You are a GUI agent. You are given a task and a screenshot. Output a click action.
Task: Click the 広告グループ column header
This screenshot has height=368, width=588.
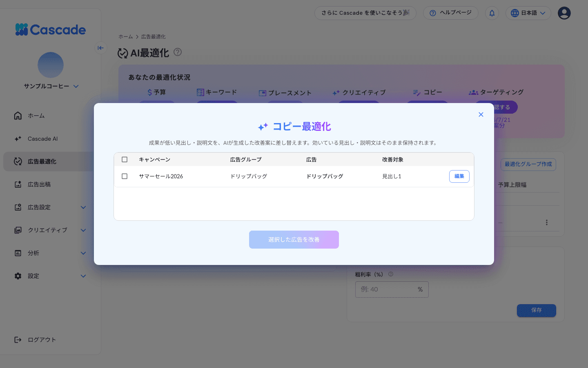click(246, 159)
